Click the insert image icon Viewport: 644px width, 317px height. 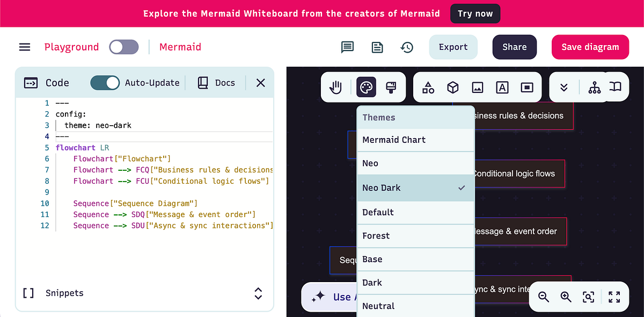tap(478, 88)
